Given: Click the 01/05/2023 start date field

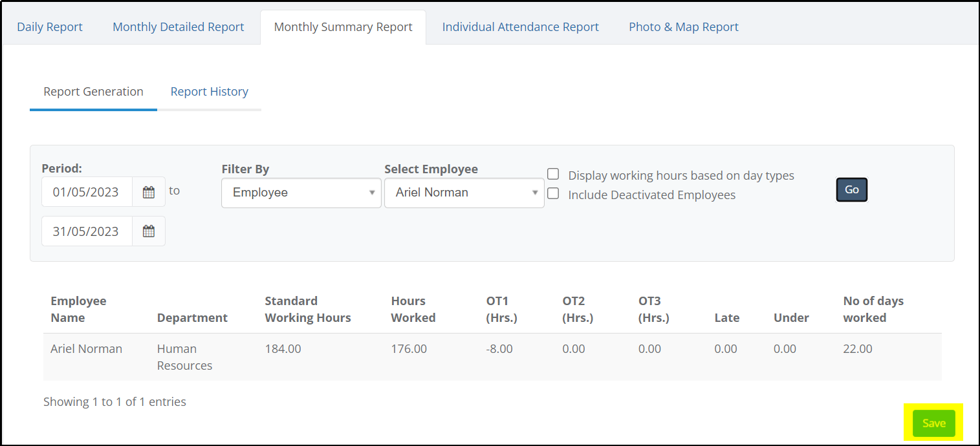Looking at the screenshot, I should [87, 192].
